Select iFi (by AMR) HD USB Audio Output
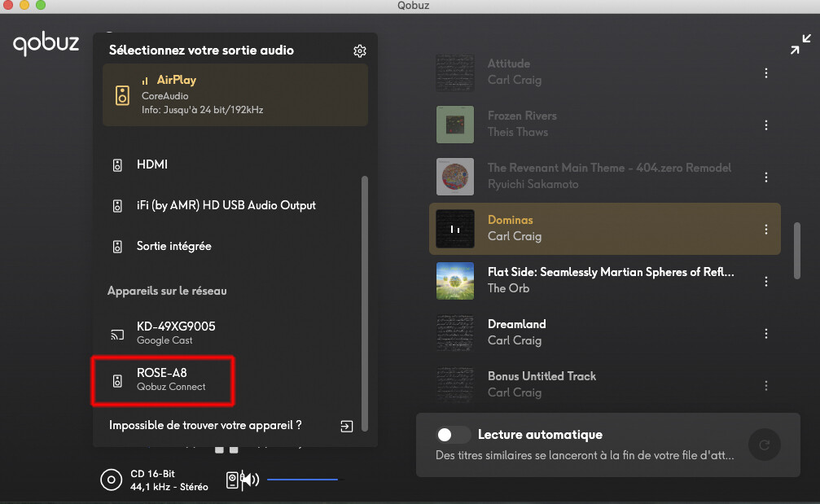The image size is (820, 504). point(232,205)
